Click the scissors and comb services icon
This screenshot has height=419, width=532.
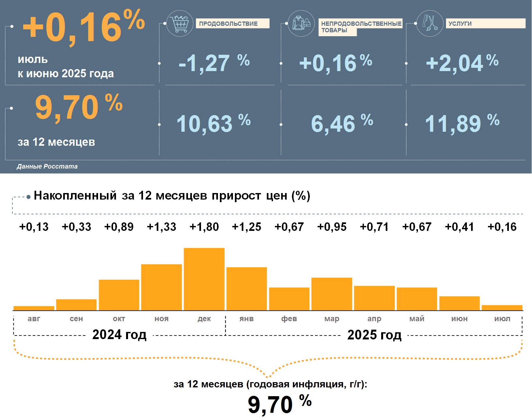(x=430, y=23)
